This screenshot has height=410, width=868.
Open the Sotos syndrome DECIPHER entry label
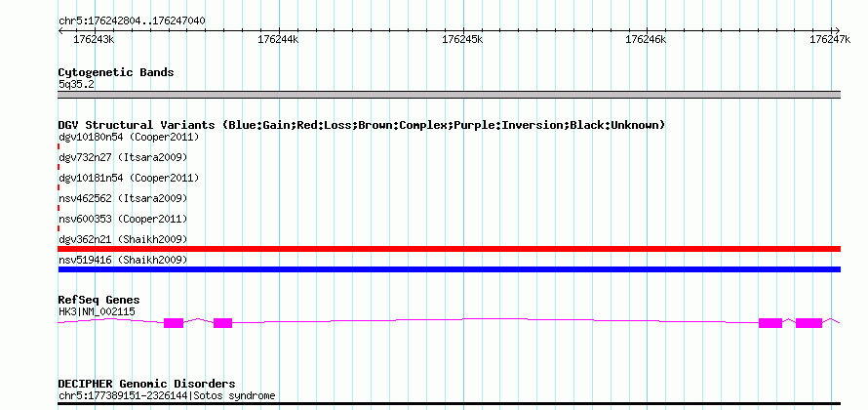point(167,396)
